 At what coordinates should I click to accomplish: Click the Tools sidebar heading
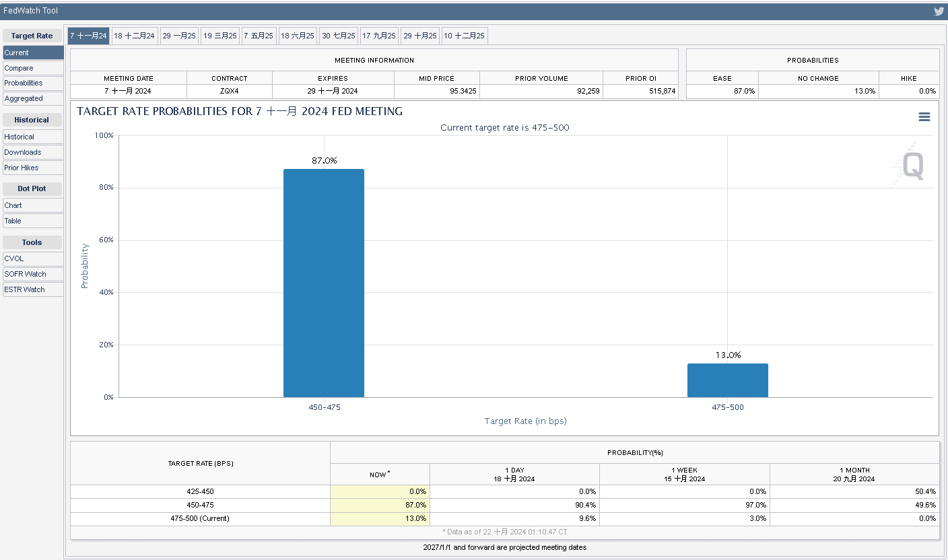(x=32, y=242)
